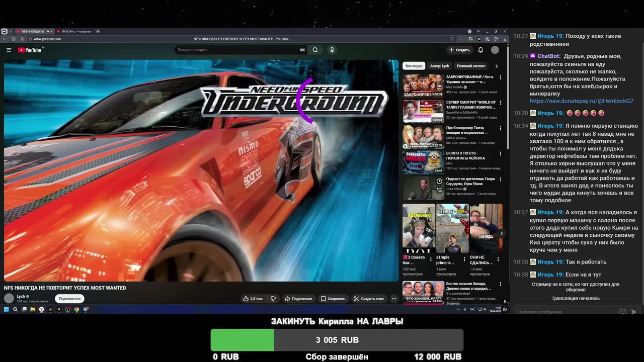Open options menu for ЗАБРОНИРОВАННЫЕ video
The height and width of the screenshot is (362, 644).
pos(500,77)
